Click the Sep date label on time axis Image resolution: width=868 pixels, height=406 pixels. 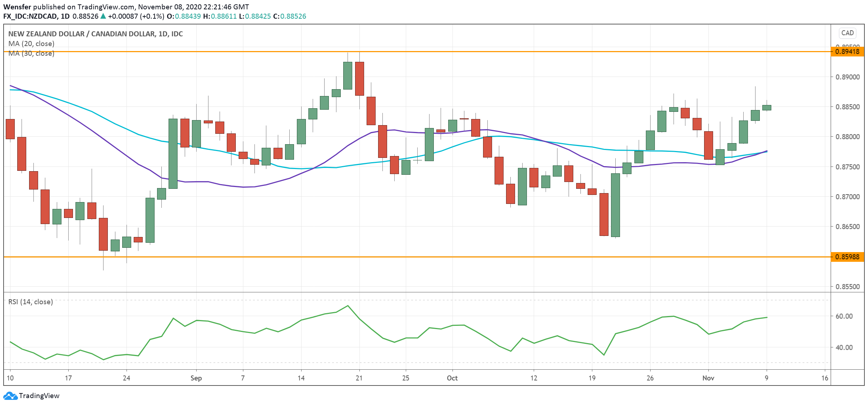(x=196, y=378)
